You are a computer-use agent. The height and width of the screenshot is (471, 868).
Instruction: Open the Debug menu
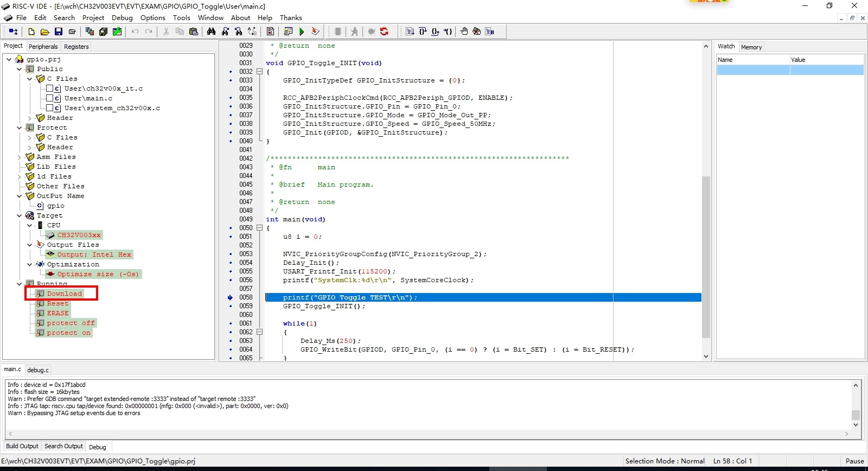122,18
